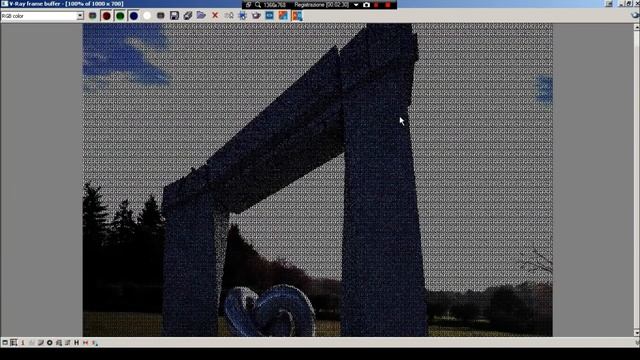Click the vertical scrollbar down arrow
640x360 pixels.
(x=637, y=333)
